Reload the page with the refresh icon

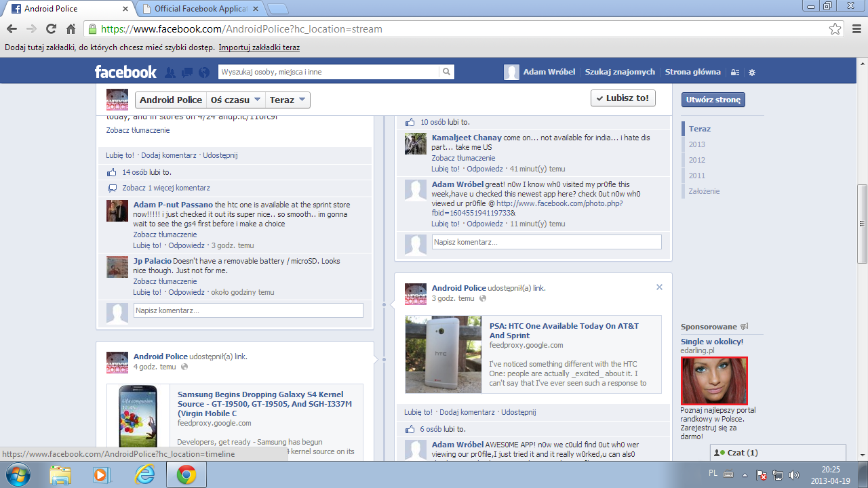pos(51,29)
